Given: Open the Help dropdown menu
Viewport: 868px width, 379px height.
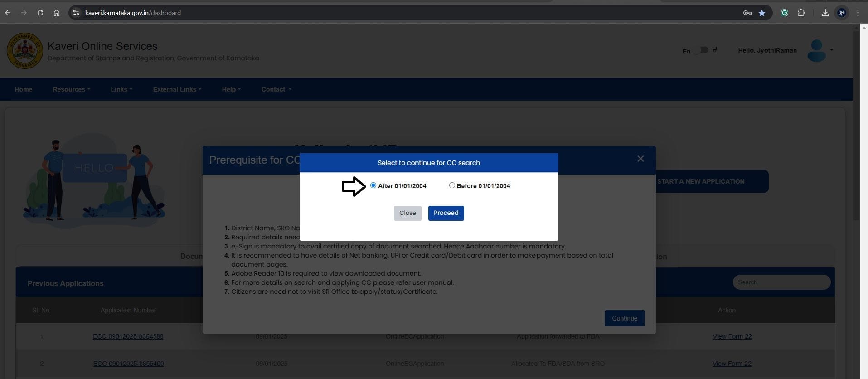Looking at the screenshot, I should 231,89.
